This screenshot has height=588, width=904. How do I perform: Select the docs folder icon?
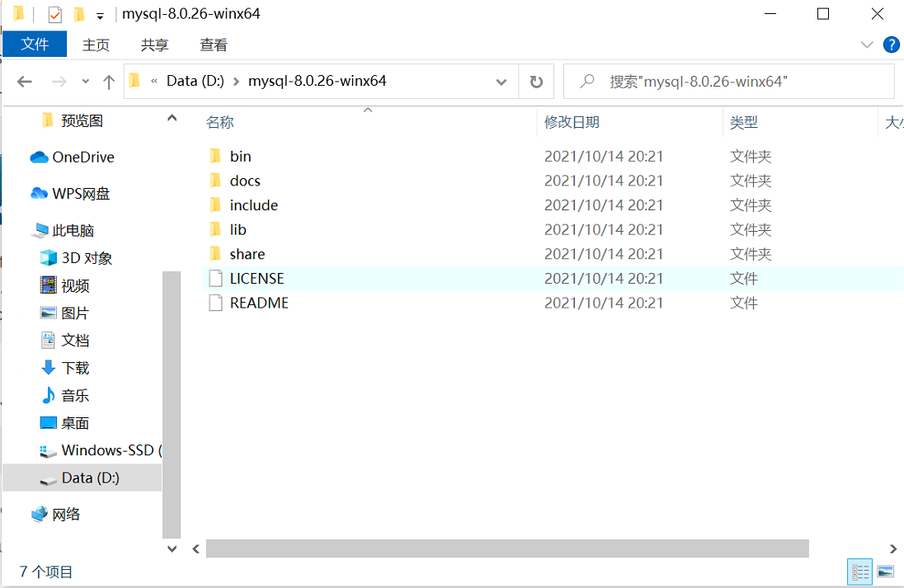pos(215,181)
